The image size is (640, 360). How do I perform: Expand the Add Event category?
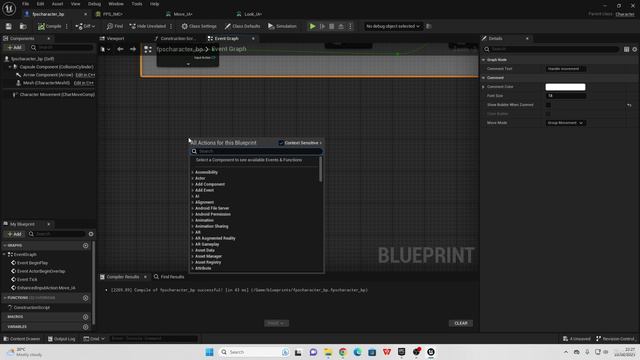(204, 190)
